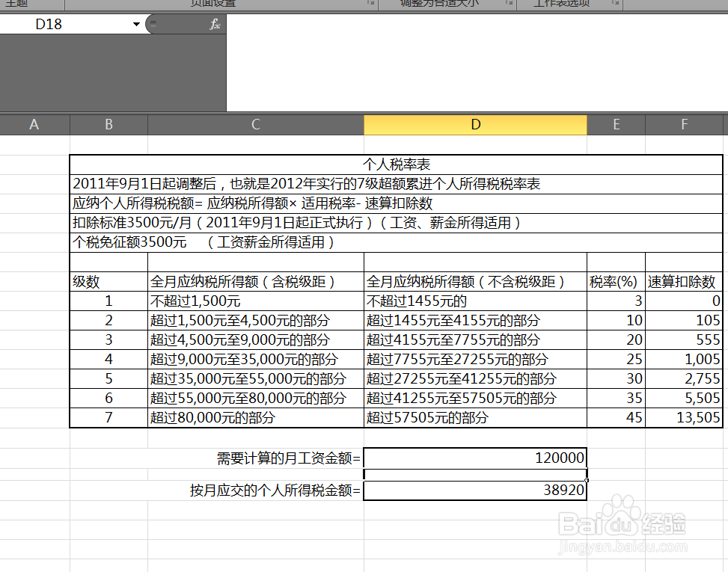The height and width of the screenshot is (572, 728).
Task: Select column A header
Action: coord(34,125)
